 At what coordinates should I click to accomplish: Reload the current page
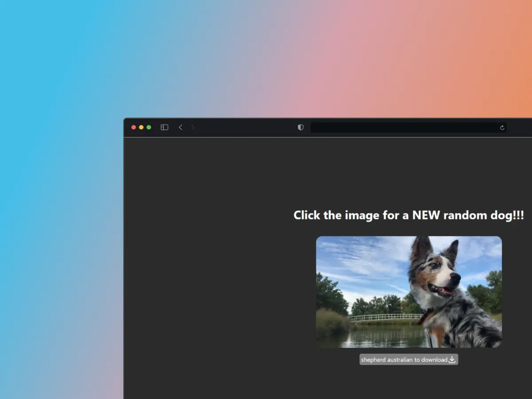[502, 128]
